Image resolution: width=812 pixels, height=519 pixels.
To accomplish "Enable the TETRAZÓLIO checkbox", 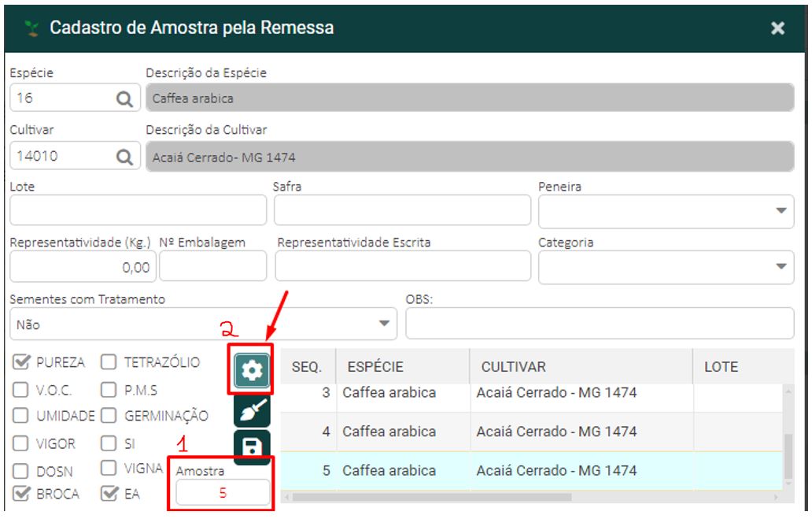I will tap(110, 362).
